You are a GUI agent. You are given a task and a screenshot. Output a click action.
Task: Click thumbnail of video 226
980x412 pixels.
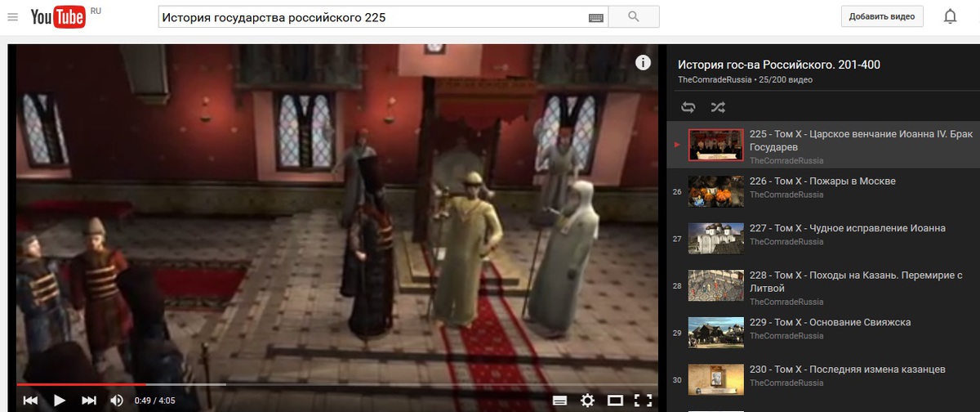click(x=716, y=191)
